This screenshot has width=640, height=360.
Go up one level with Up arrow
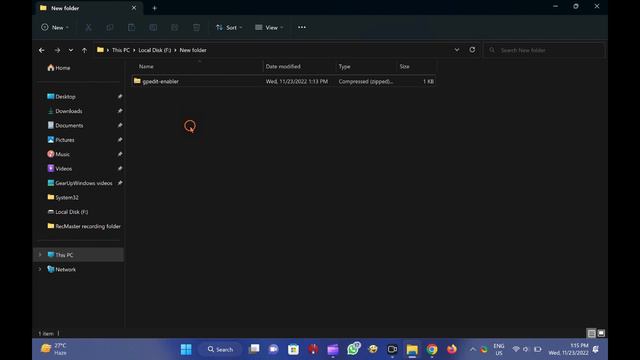click(x=84, y=50)
